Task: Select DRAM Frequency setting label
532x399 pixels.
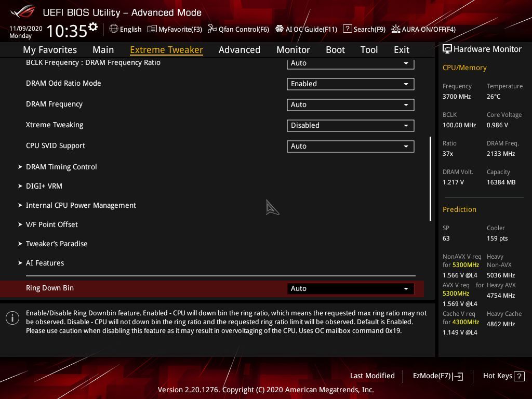Action: point(54,104)
